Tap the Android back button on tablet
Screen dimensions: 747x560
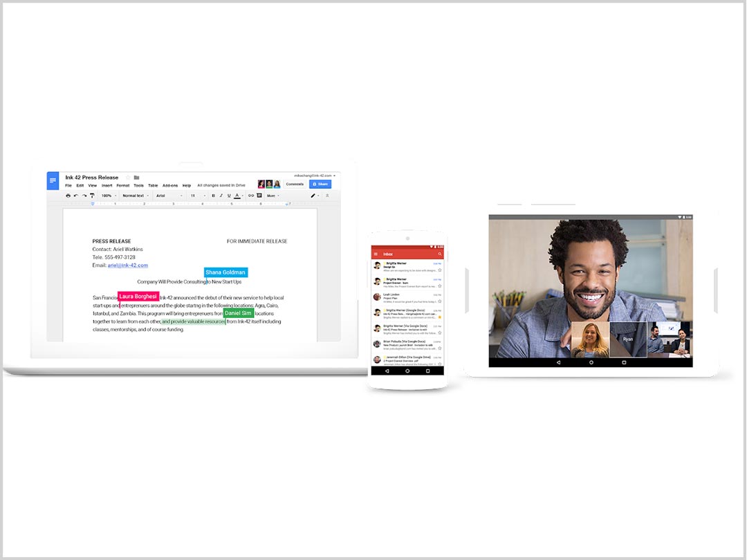tap(558, 362)
